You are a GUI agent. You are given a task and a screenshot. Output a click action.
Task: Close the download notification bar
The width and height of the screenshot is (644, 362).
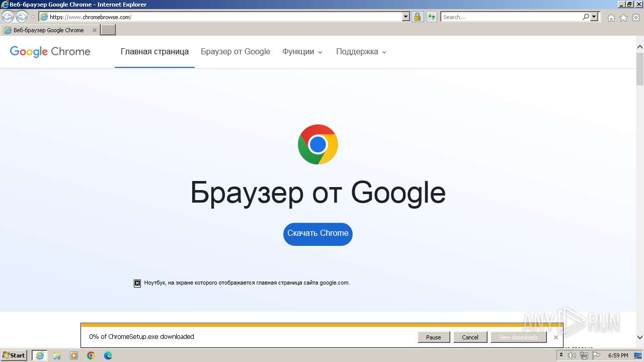pos(556,337)
